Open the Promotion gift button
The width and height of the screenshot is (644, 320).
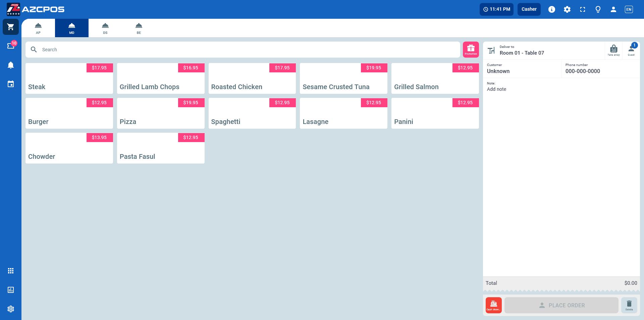[x=471, y=50]
